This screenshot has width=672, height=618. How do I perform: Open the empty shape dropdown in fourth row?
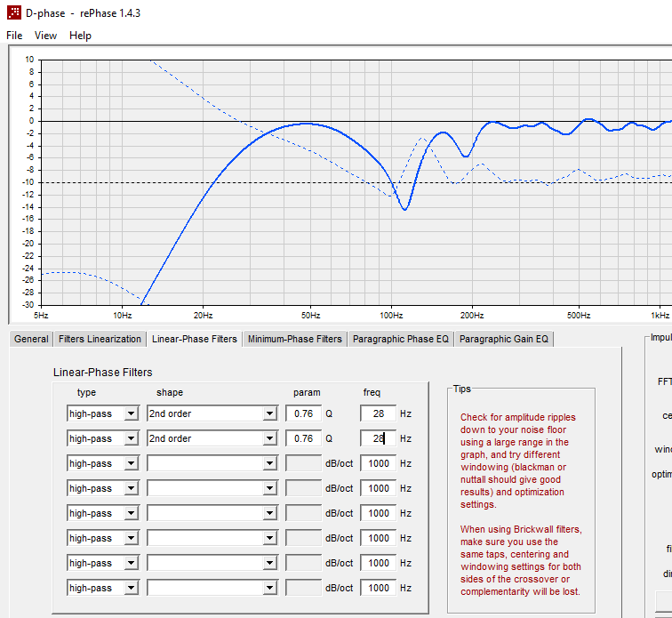point(212,488)
